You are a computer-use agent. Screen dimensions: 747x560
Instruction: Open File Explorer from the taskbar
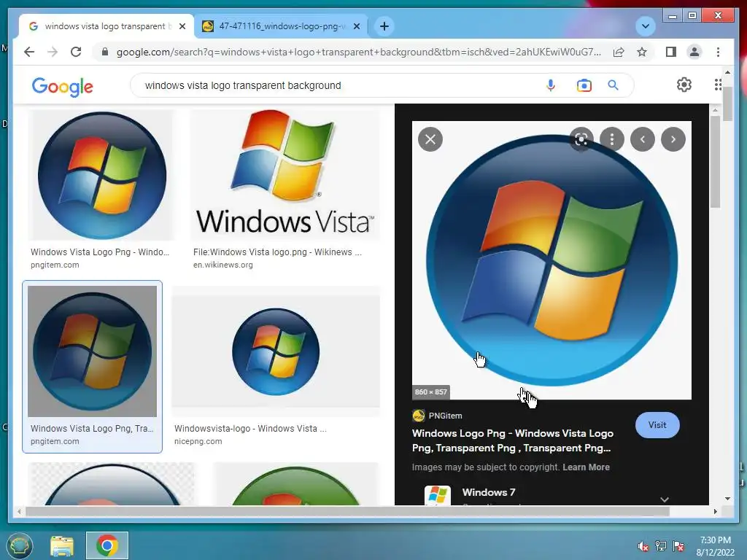(x=62, y=545)
